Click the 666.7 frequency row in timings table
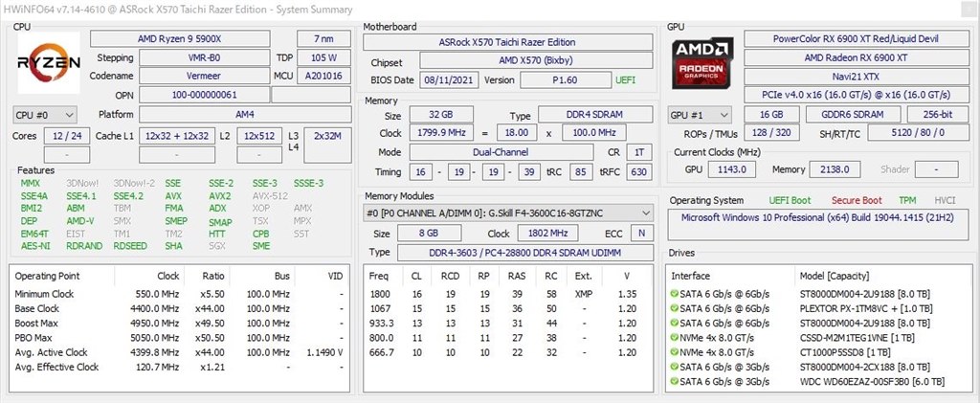Screen dimensions: 980x403 pos(508,352)
